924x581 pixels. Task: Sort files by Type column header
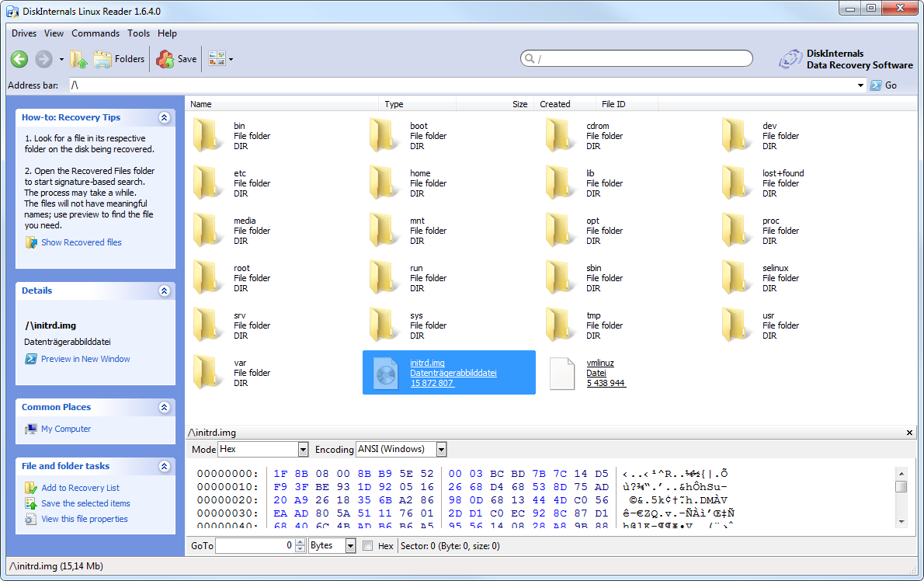click(x=418, y=104)
